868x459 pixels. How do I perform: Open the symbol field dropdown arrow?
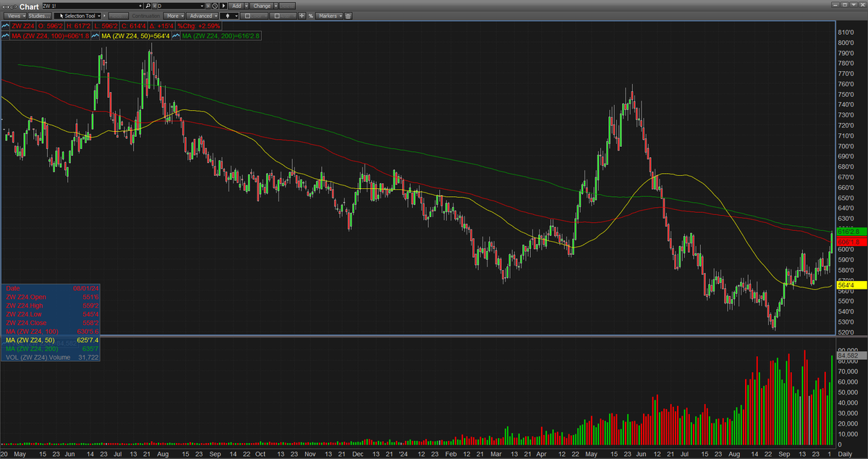pos(140,6)
